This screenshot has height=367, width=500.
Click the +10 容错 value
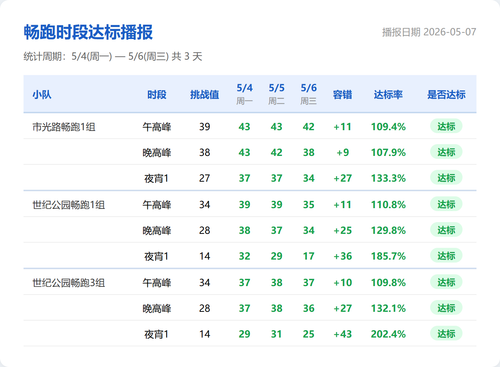(342, 283)
